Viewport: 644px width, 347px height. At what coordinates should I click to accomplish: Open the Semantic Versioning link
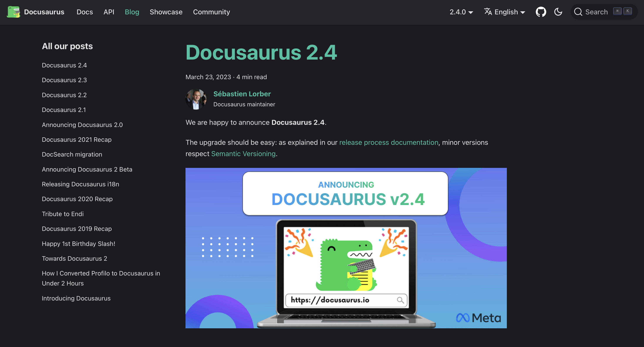[x=243, y=154]
